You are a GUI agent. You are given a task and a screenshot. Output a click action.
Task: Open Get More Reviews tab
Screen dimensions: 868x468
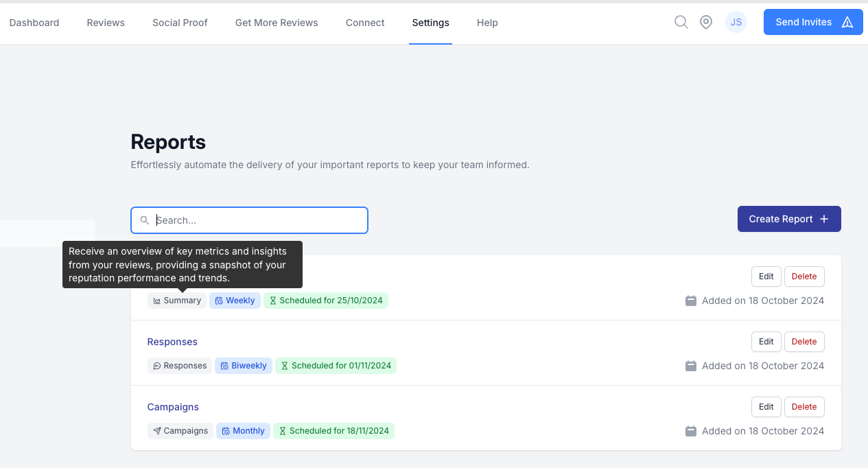click(x=277, y=23)
